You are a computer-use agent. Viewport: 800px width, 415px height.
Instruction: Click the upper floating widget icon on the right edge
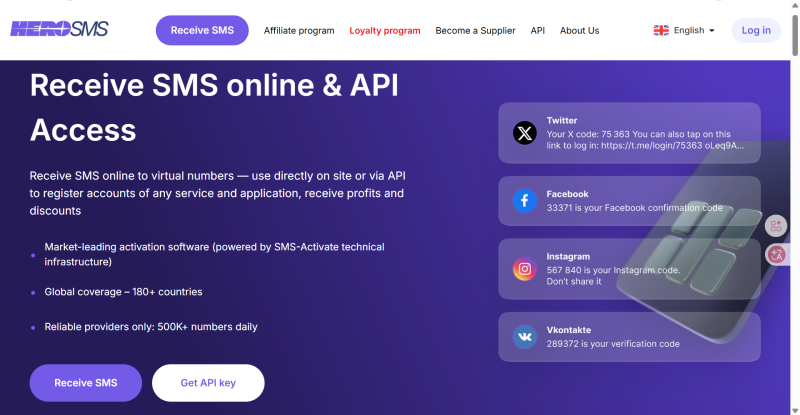pos(776,226)
